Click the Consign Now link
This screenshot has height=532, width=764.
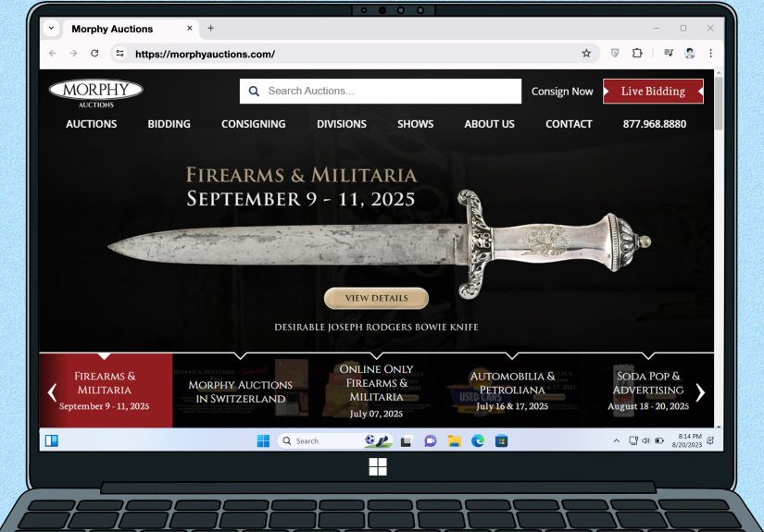562,92
